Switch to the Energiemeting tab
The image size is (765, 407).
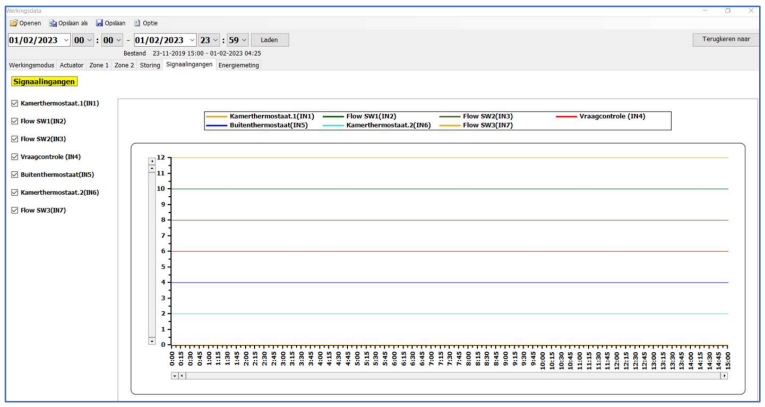tap(239, 65)
